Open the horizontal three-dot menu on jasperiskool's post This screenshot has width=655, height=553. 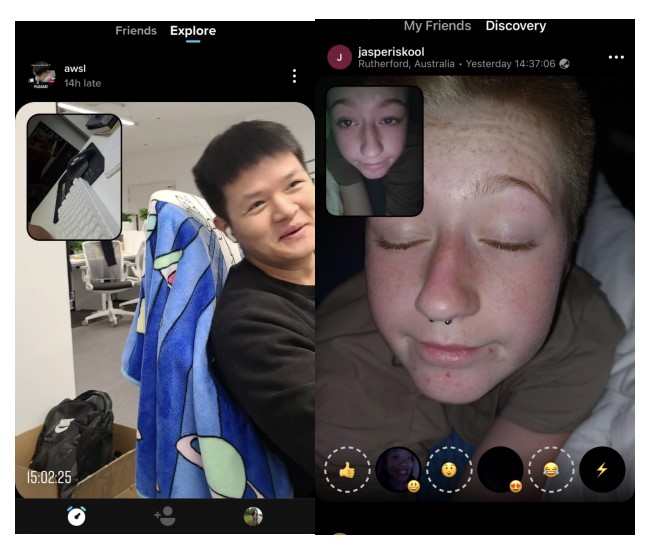tap(616, 58)
